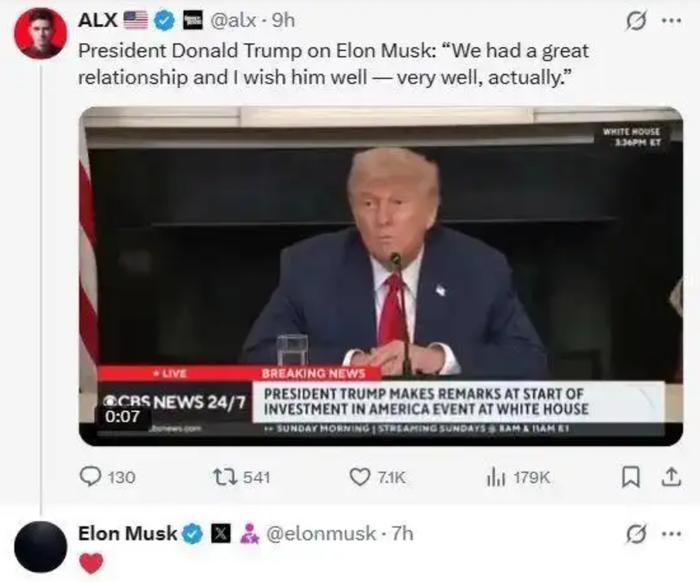Open ALX's profile picture
This screenshot has width=700, height=582.
[x=41, y=33]
